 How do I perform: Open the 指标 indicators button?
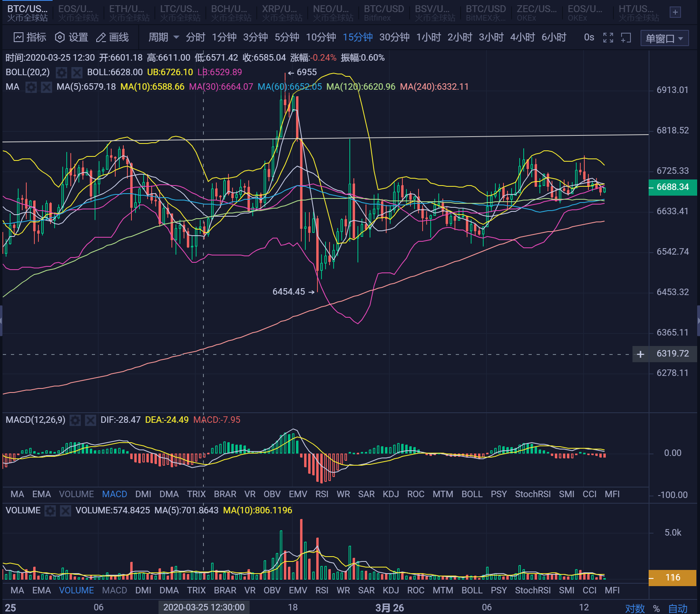tap(30, 38)
